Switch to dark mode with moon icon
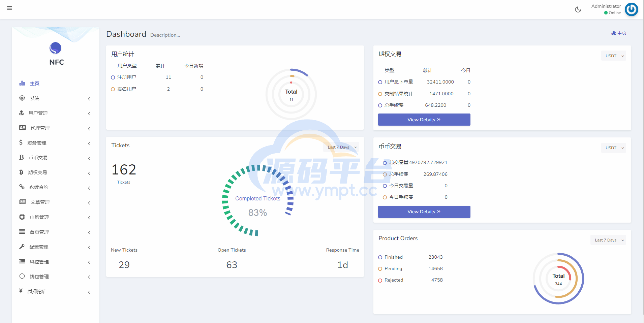This screenshot has height=323, width=644. click(x=578, y=9)
